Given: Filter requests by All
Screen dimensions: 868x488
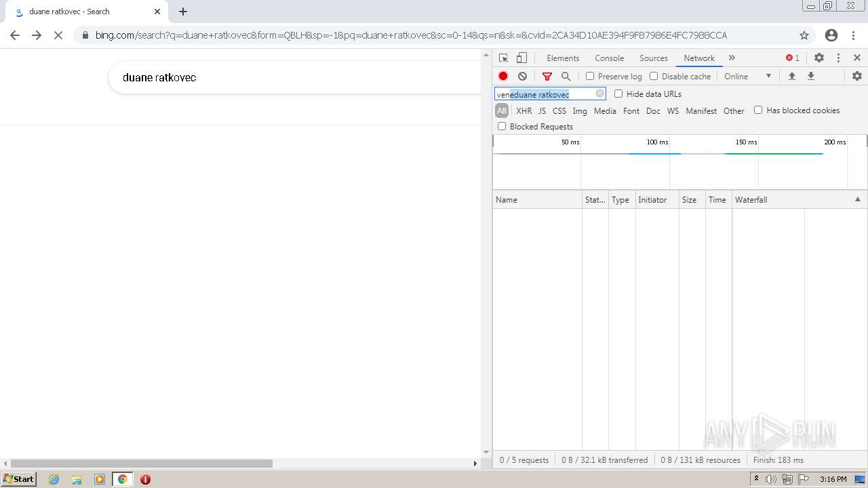Looking at the screenshot, I should 502,110.
